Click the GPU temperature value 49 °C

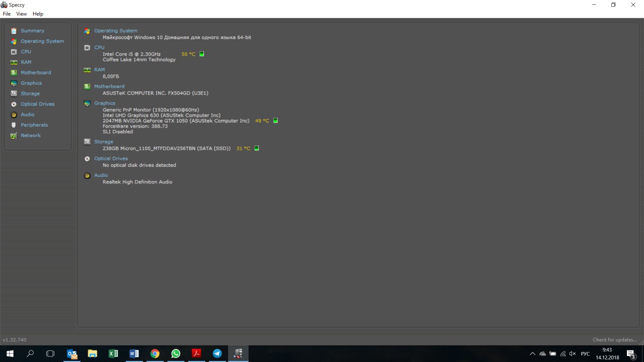(262, 121)
